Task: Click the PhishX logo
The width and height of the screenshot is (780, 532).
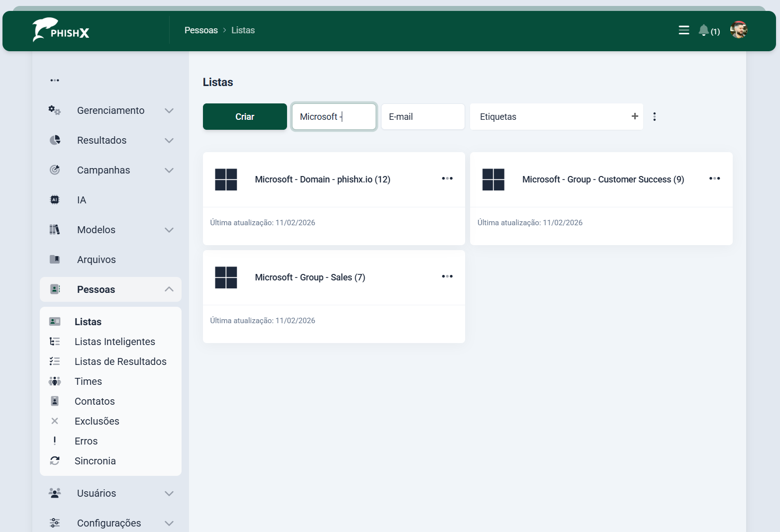Action: tap(61, 30)
